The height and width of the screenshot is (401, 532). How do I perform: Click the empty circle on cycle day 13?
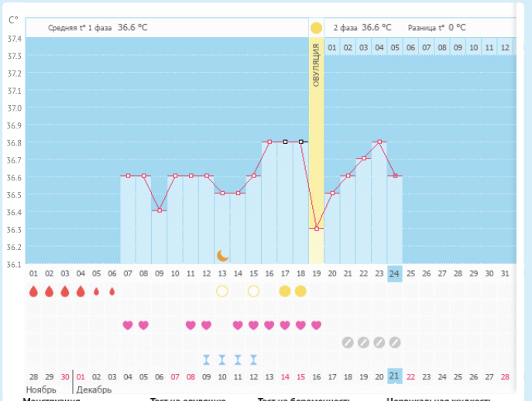tap(222, 291)
